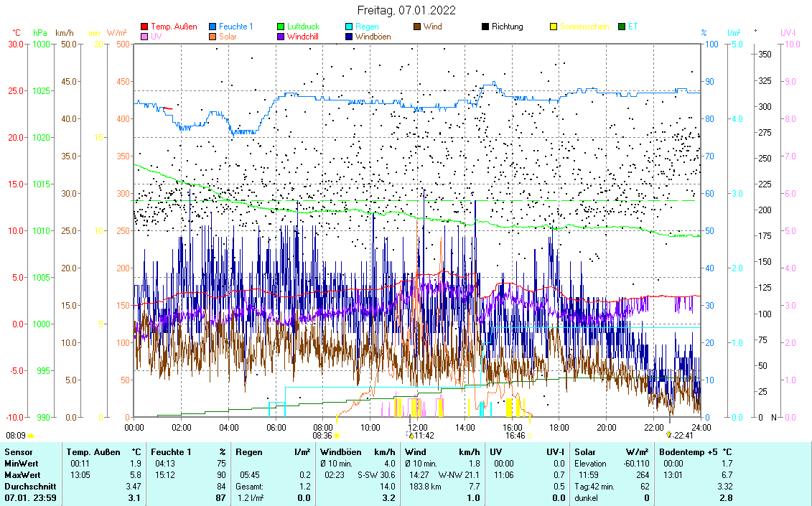The image size is (812, 506).
Task: Click the 08:36 sun marker below the axis
Action: click(336, 435)
